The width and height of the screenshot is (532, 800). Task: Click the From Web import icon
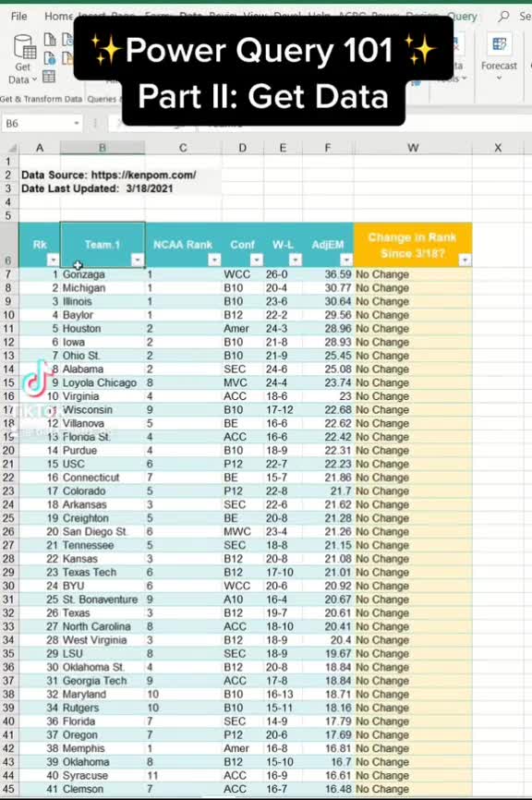tap(50, 58)
